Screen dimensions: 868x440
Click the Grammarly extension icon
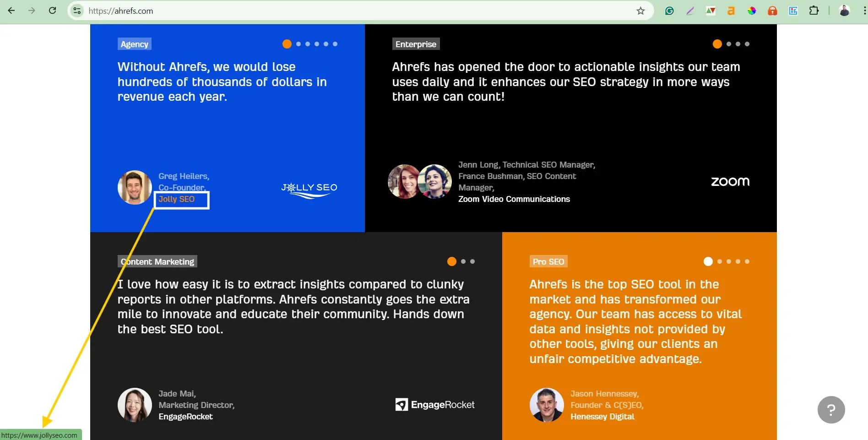click(x=669, y=11)
